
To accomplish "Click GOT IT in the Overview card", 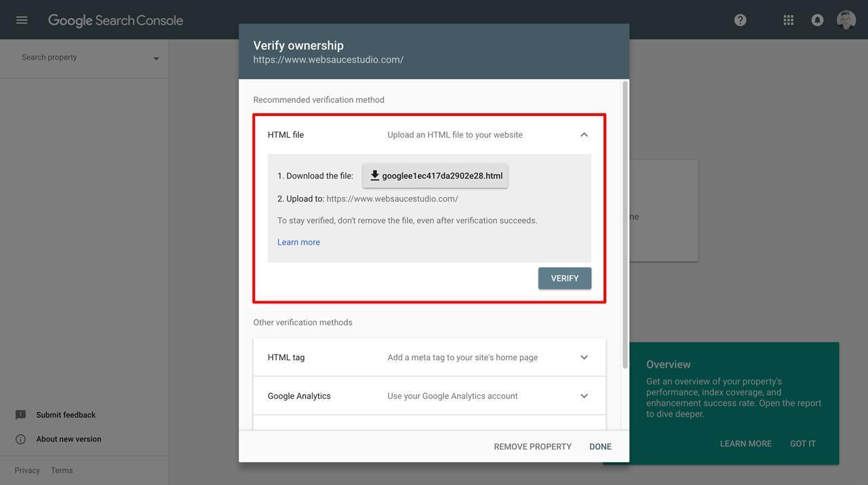I will [x=803, y=444].
